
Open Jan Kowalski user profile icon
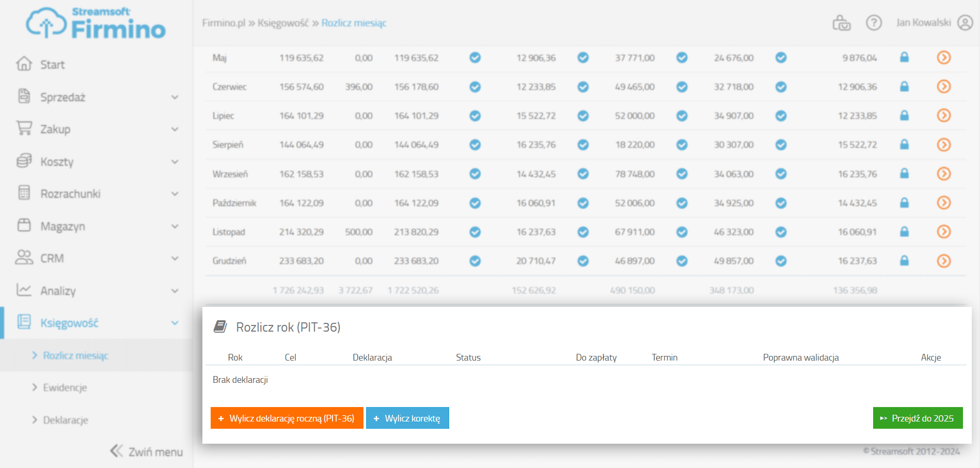pyautogui.click(x=965, y=23)
